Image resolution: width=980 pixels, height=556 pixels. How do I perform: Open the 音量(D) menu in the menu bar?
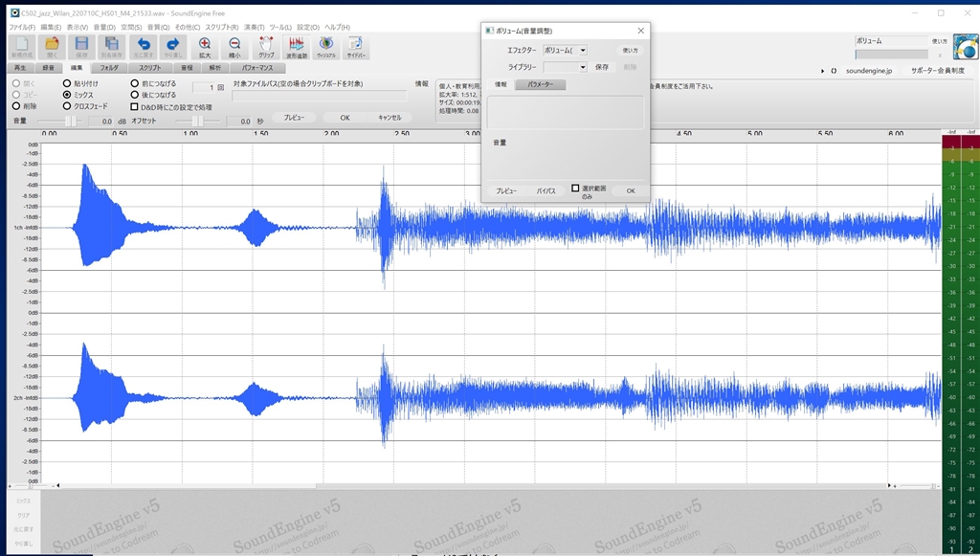tap(104, 27)
